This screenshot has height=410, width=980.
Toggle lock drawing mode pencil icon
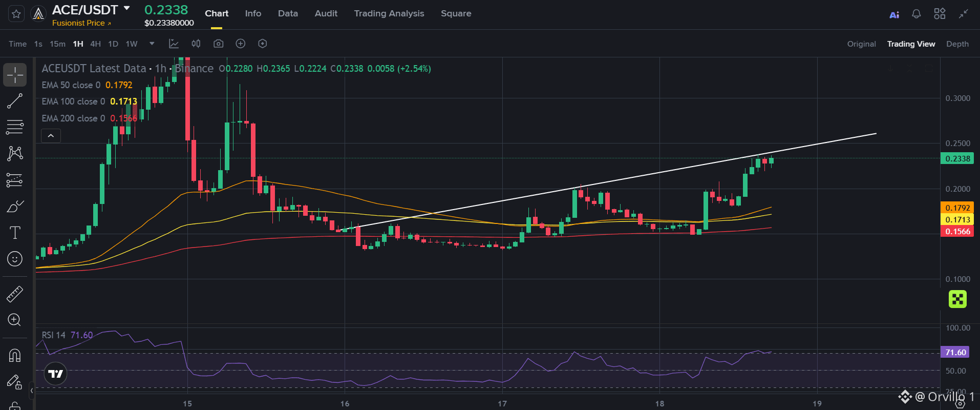tap(15, 381)
